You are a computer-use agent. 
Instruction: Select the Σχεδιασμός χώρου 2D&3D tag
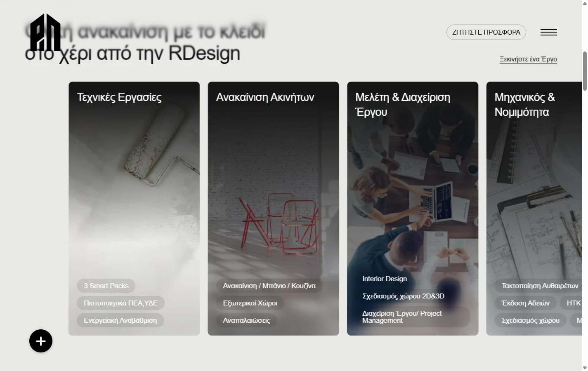(x=403, y=296)
